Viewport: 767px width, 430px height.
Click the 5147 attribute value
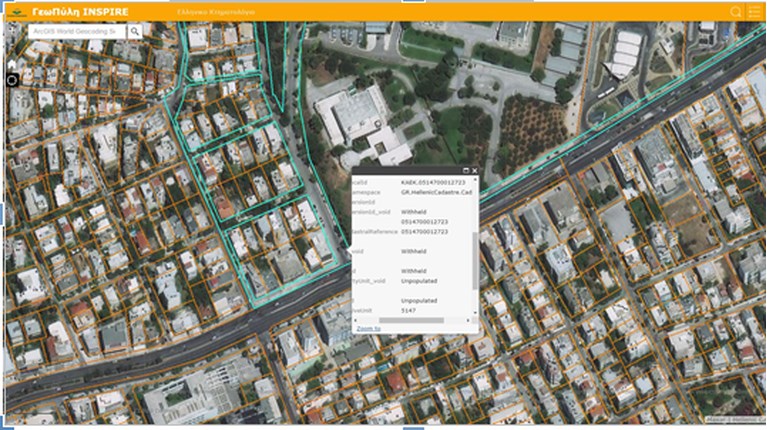tap(408, 309)
